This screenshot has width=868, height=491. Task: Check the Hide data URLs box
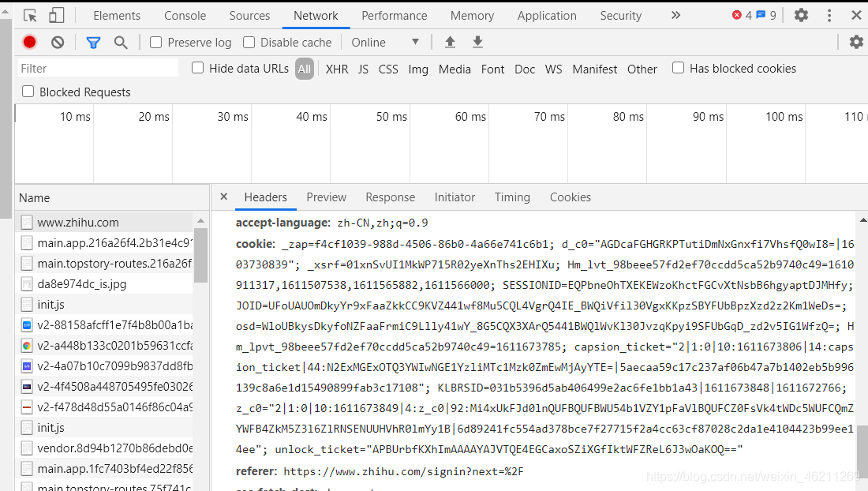click(x=197, y=68)
